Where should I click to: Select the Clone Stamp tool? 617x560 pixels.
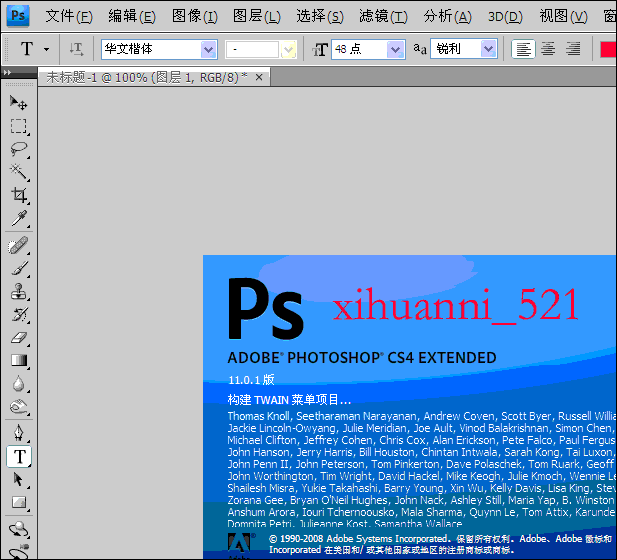(x=18, y=292)
